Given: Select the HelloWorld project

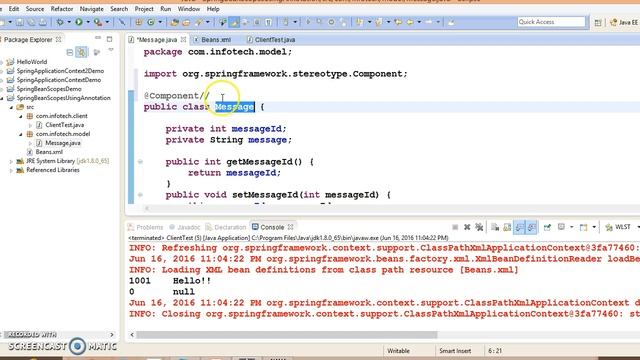Looking at the screenshot, I should pyautogui.click(x=31, y=62).
